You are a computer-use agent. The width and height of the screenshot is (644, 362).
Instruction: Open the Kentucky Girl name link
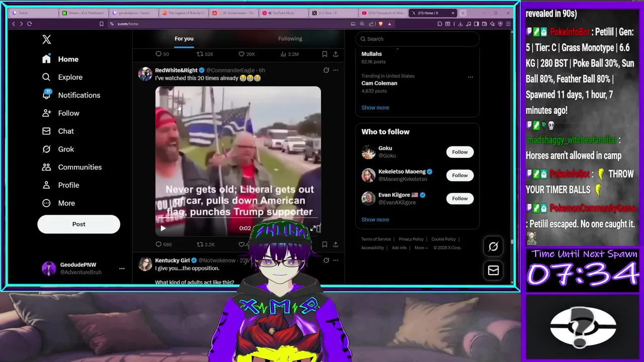pyautogui.click(x=172, y=260)
